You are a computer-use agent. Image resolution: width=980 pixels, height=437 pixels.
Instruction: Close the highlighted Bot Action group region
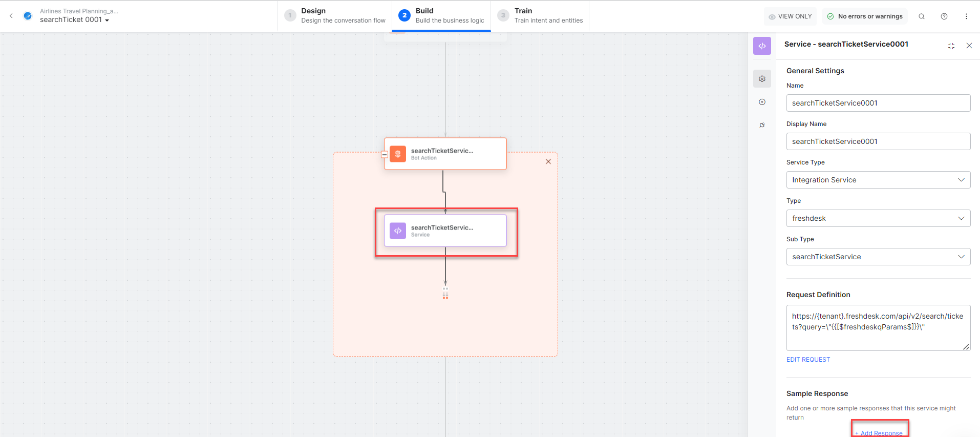pos(548,161)
